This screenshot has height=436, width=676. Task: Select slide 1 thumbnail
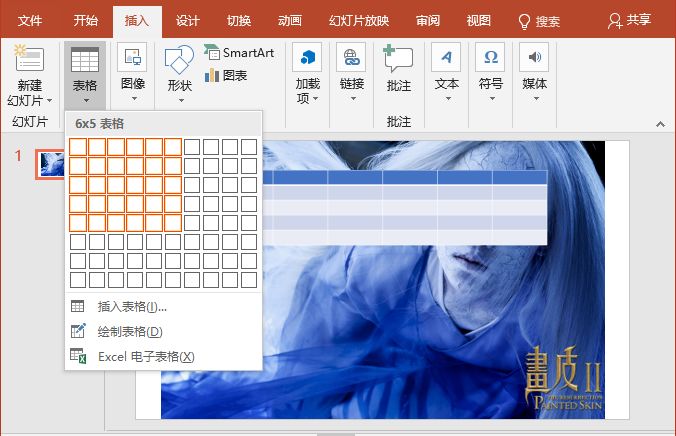(50, 164)
